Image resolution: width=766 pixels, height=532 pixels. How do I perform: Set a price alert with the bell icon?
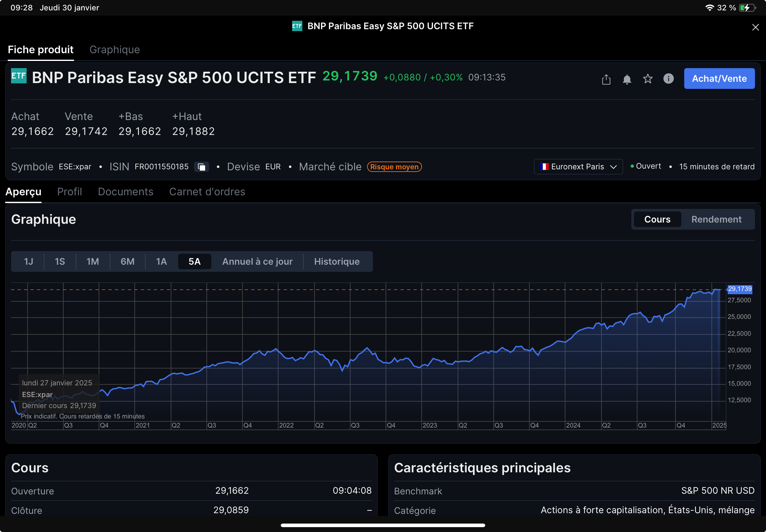coord(627,79)
